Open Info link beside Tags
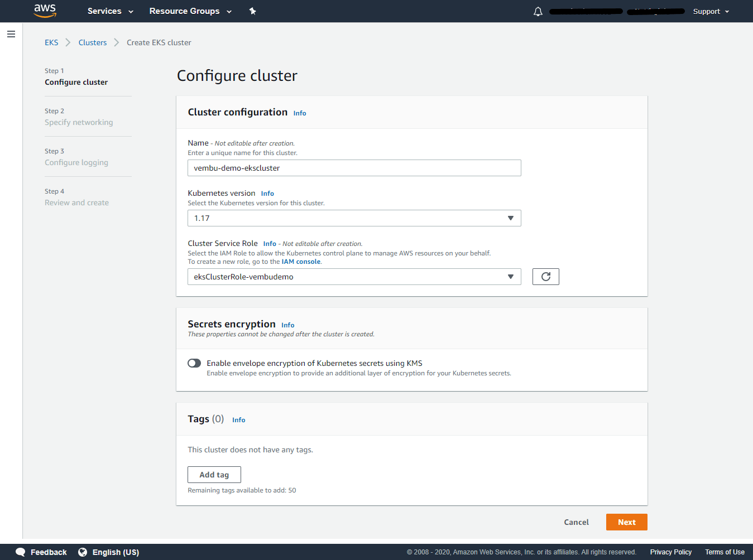This screenshot has height=560, width=753. pos(239,420)
